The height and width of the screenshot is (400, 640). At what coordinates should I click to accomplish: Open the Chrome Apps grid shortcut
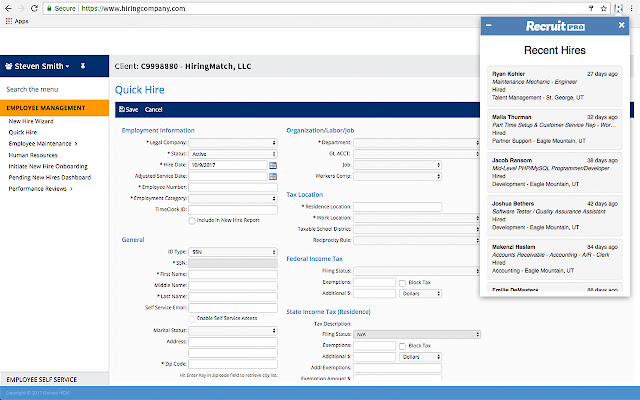click(10, 20)
